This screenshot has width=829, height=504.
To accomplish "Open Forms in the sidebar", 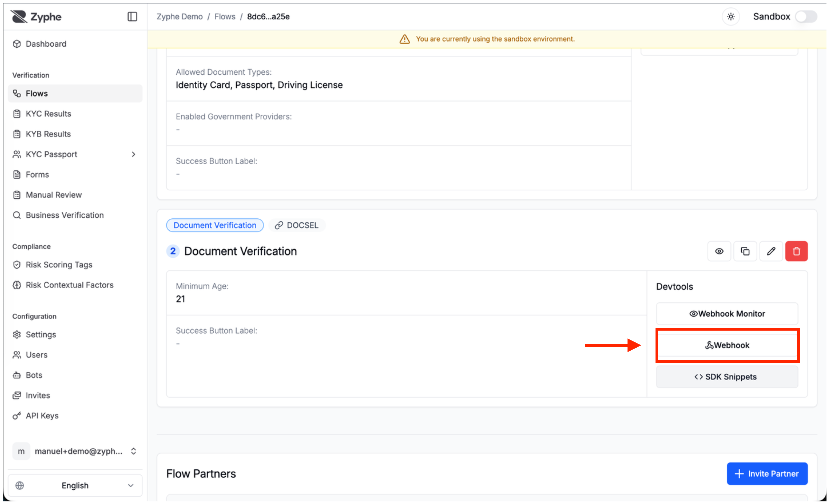I will (x=75, y=174).
